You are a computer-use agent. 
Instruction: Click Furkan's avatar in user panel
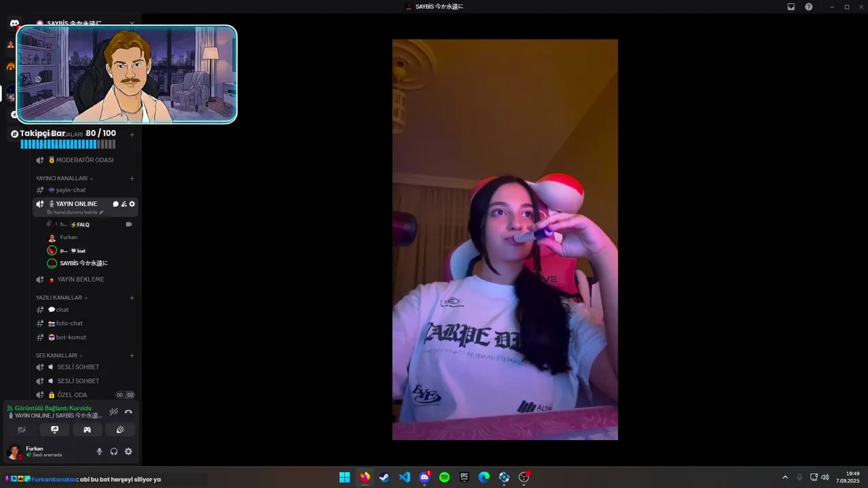[14, 451]
